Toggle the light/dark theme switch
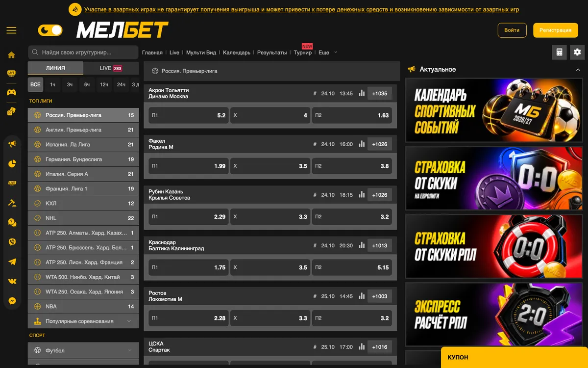Image resolution: width=588 pixels, height=368 pixels. point(50,30)
